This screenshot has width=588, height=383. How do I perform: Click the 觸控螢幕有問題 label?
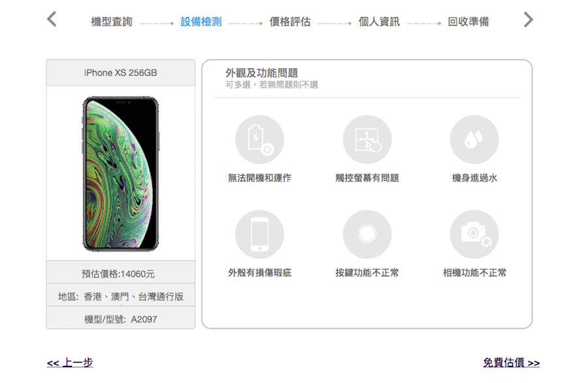click(x=367, y=178)
